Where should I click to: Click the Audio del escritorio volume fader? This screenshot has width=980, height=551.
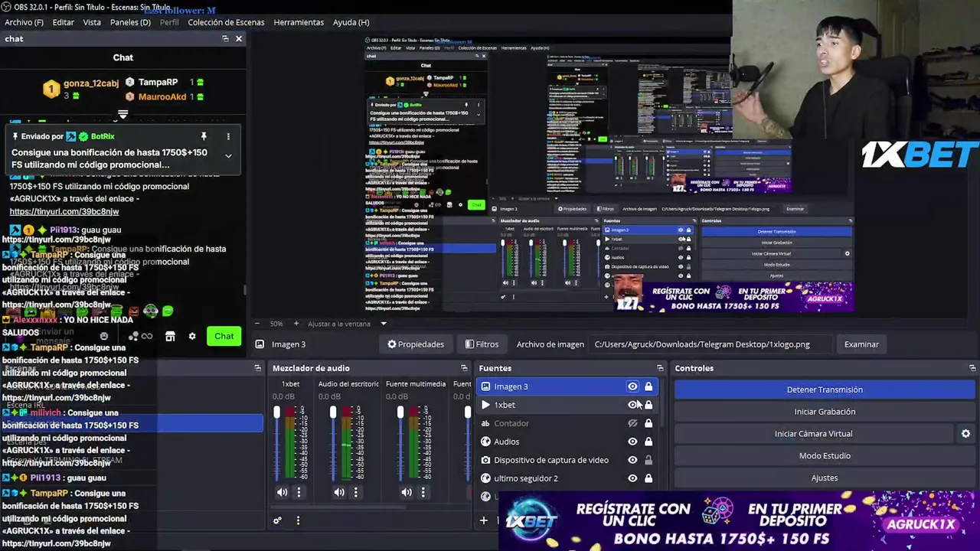pyautogui.click(x=333, y=412)
